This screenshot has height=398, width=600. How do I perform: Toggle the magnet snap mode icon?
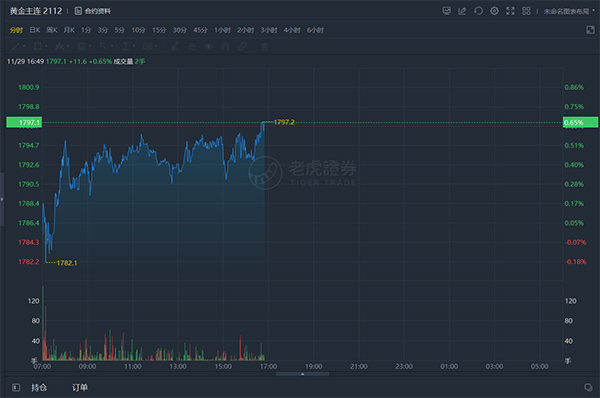coord(225,47)
